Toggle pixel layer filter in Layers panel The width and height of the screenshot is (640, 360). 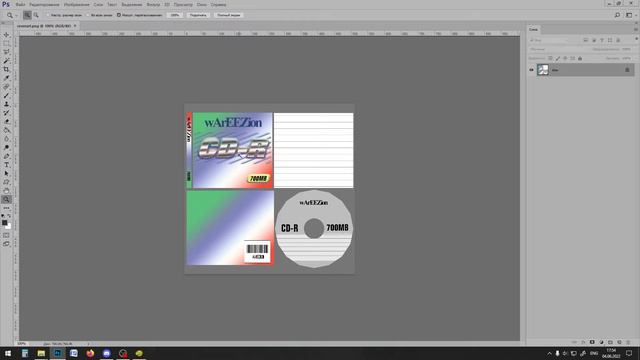click(x=586, y=40)
